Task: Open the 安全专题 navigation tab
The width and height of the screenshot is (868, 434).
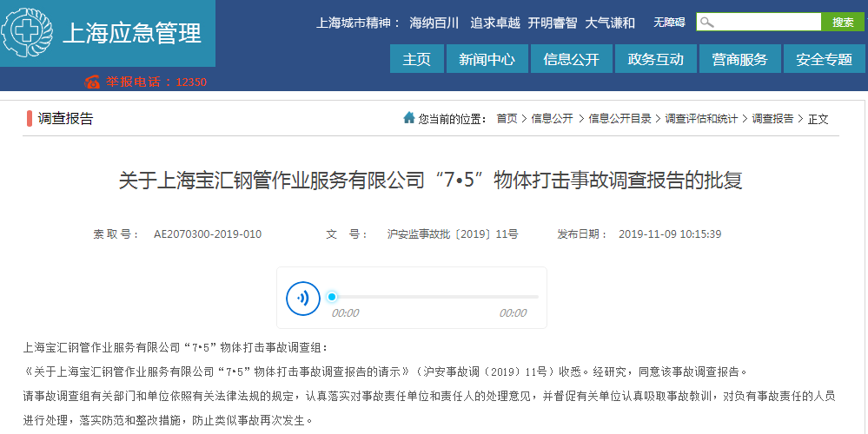Action: tap(825, 59)
